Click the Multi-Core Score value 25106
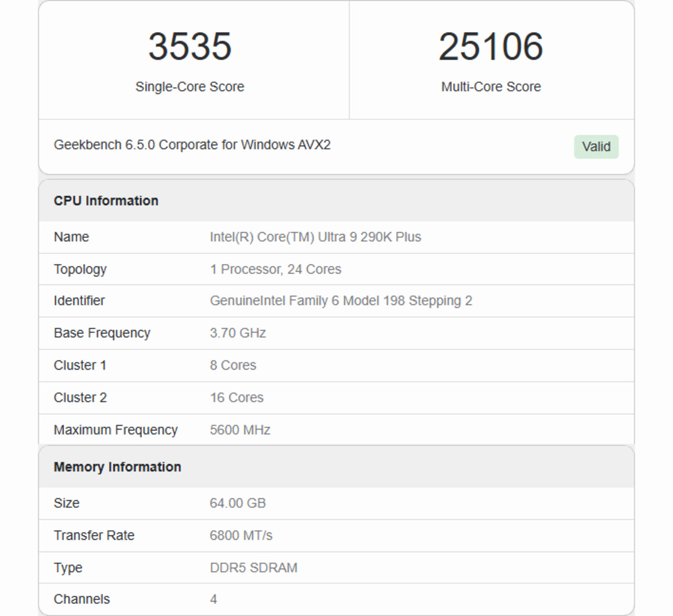 (x=491, y=46)
